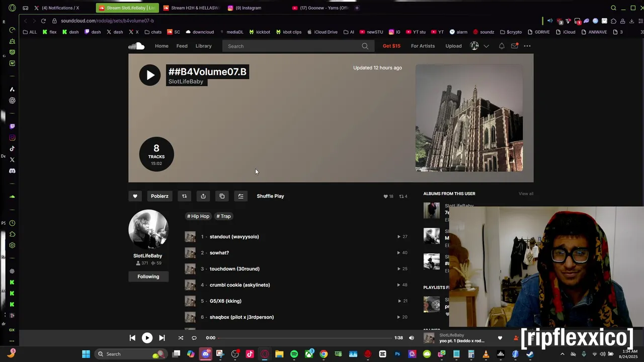Click the address bar URL

point(107,21)
